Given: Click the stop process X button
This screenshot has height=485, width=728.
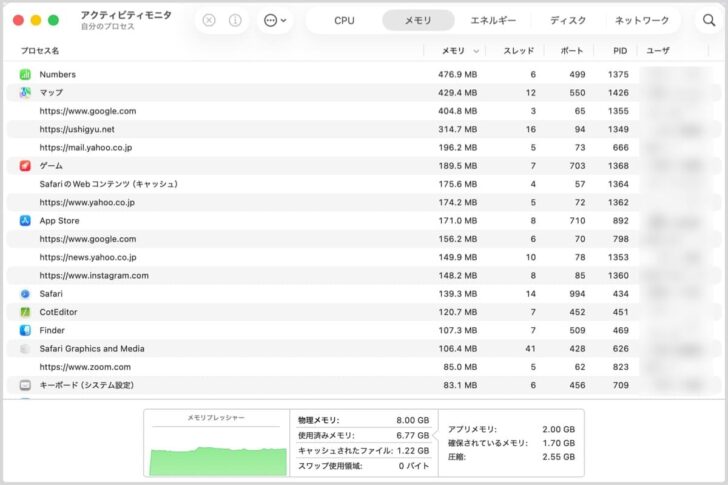Looking at the screenshot, I should coord(209,20).
